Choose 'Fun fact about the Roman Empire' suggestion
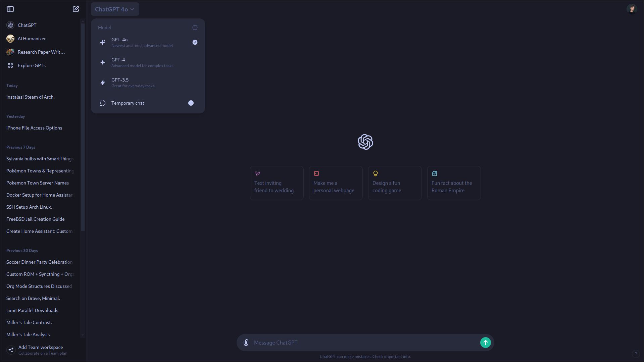This screenshot has height=362, width=644. pyautogui.click(x=454, y=183)
